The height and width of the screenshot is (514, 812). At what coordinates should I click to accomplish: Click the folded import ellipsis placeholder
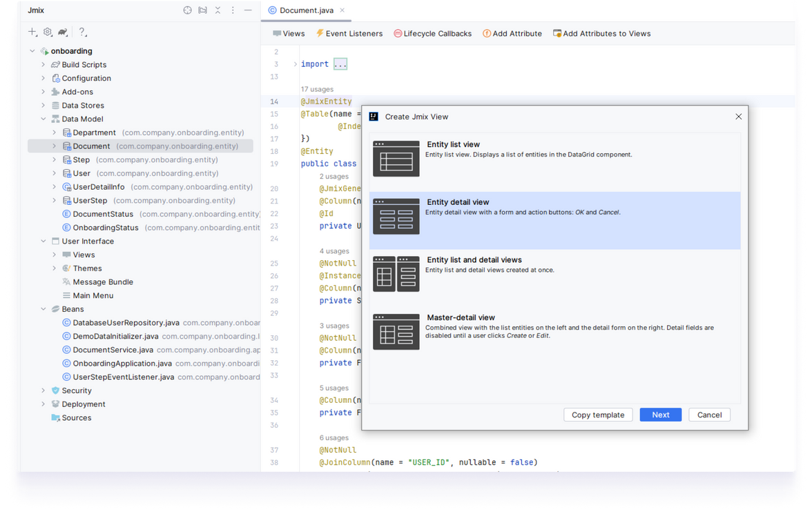click(340, 64)
